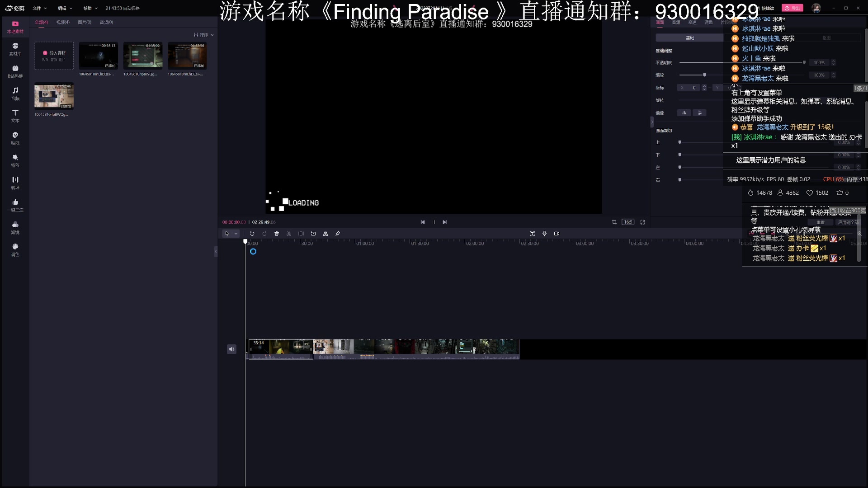Image resolution: width=868 pixels, height=488 pixels.
Task: Click the mirror flip icon in timeline toolbar
Action: (x=325, y=234)
